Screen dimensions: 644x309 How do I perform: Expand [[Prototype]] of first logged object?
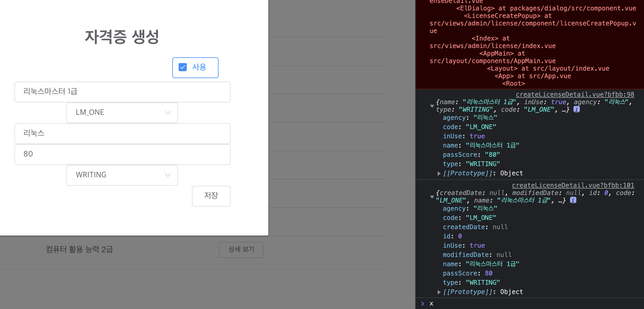[x=439, y=173]
